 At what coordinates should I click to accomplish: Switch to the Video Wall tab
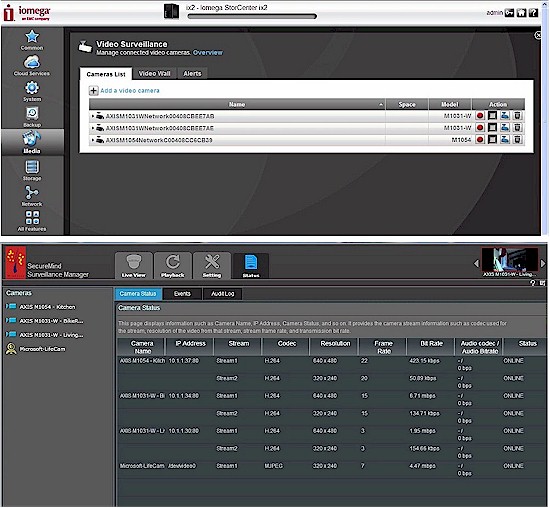pos(154,74)
